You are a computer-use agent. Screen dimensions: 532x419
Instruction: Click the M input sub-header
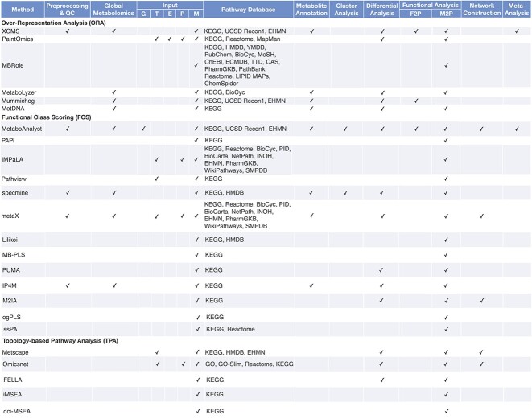(196, 14)
